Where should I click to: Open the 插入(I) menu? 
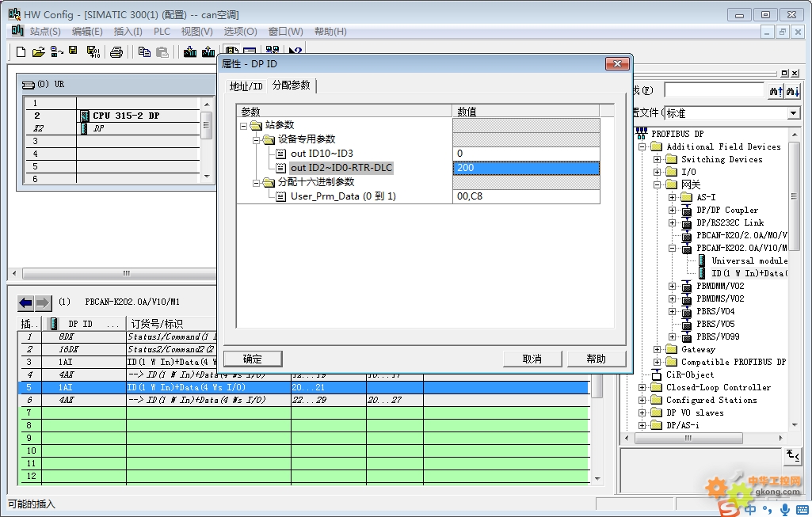(128, 32)
